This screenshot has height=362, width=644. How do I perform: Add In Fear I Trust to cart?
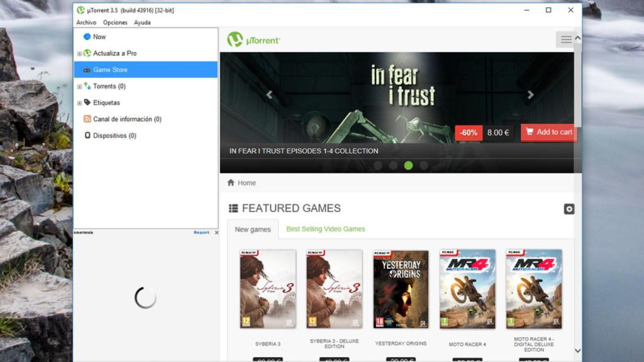click(x=548, y=133)
